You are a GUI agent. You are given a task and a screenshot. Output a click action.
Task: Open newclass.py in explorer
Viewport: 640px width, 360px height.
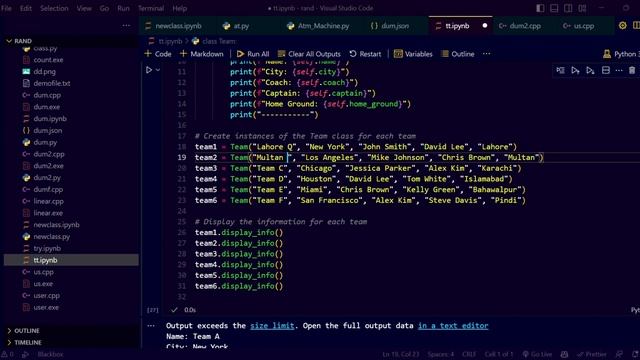pyautogui.click(x=51, y=237)
